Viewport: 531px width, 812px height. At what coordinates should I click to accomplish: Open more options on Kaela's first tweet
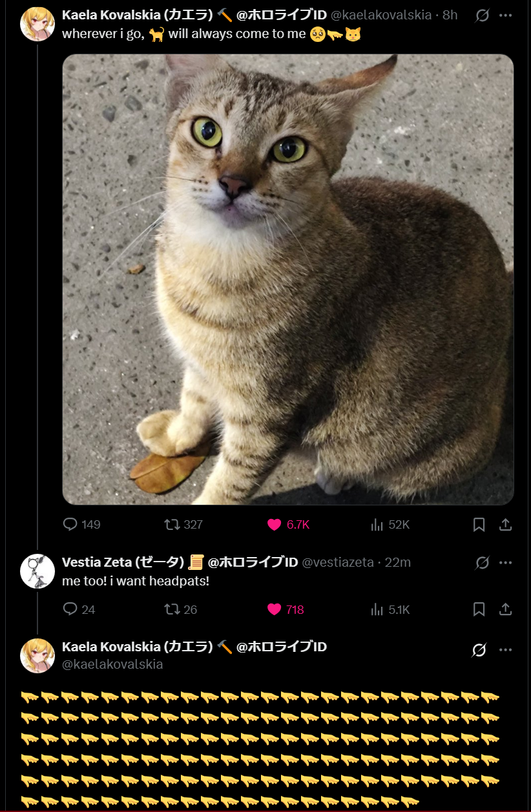click(506, 15)
